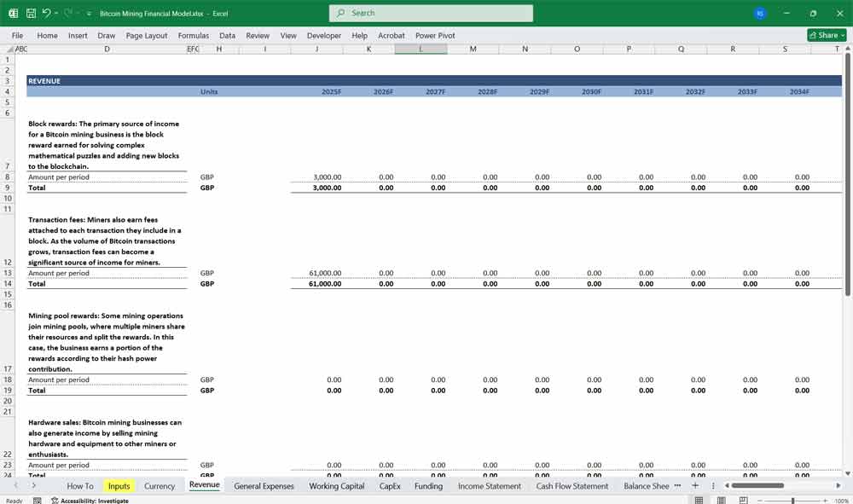853x504 pixels.
Task: Select the Hardware sales description cell
Action: point(107,438)
